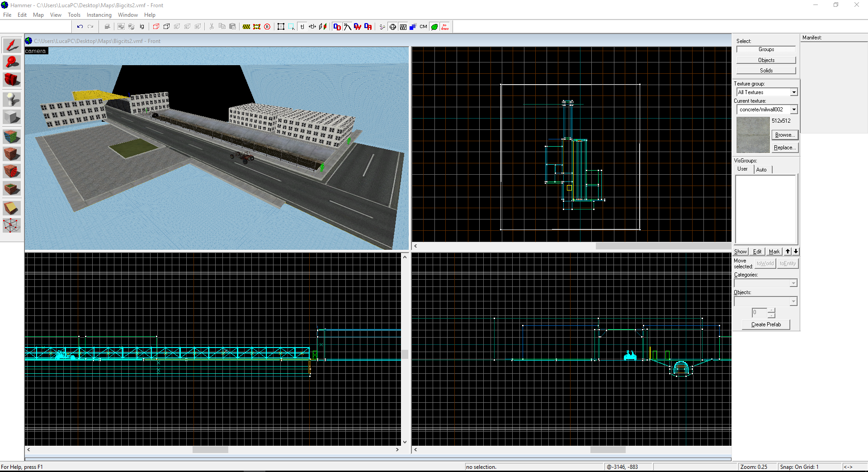Viewport: 868px width, 472px height.
Task: Click the Undo arrow icon
Action: coord(80,27)
